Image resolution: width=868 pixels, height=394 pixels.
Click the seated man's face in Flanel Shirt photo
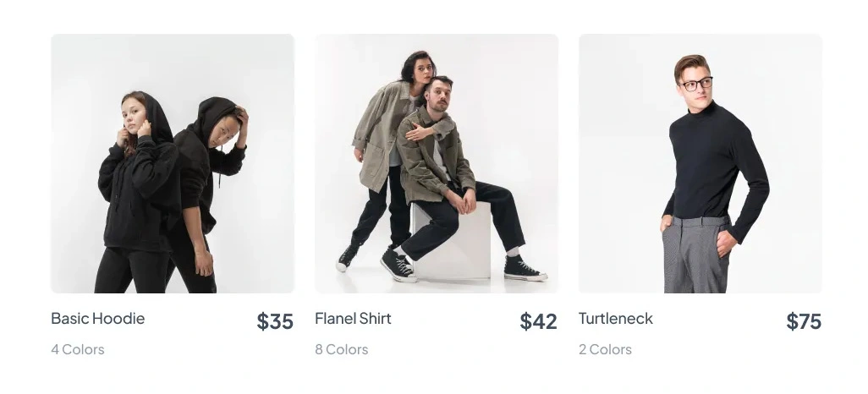coord(439,93)
